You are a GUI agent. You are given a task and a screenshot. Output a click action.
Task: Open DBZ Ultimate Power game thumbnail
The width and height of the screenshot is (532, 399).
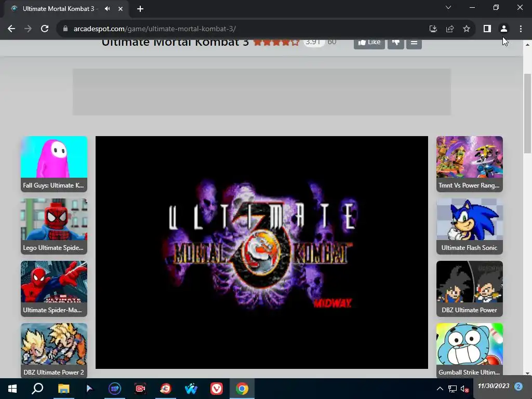point(470,289)
